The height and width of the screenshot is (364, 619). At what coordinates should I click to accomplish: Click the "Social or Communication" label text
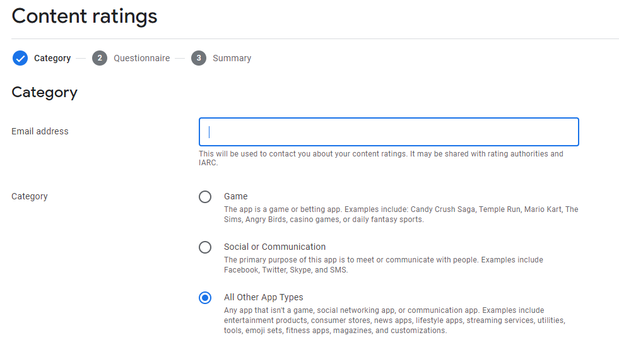pyautogui.click(x=274, y=247)
